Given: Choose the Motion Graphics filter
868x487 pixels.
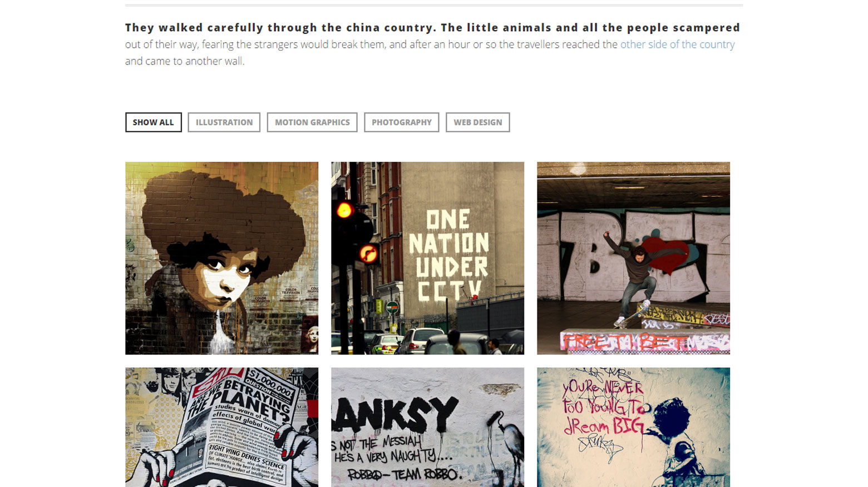Looking at the screenshot, I should pyautogui.click(x=312, y=122).
